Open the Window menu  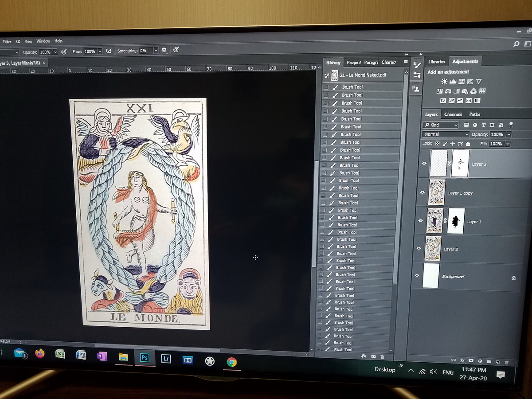click(x=43, y=41)
